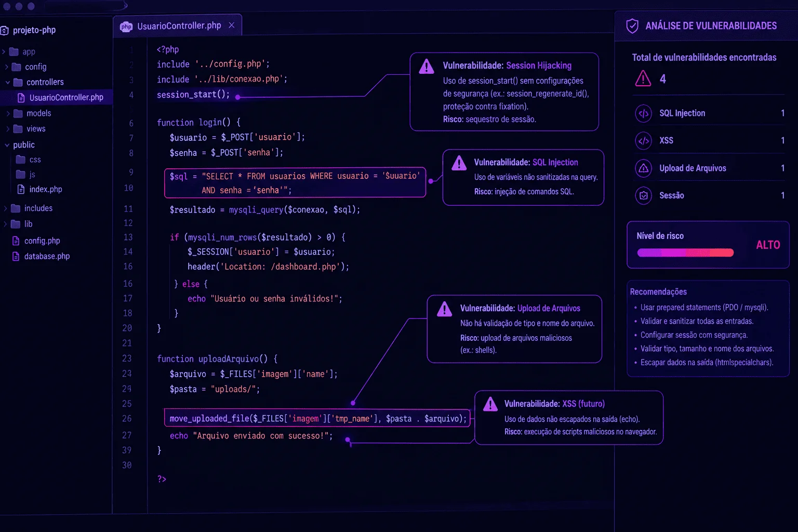Click the shield icon in analysis header
This screenshot has width=798, height=532.
tap(632, 26)
